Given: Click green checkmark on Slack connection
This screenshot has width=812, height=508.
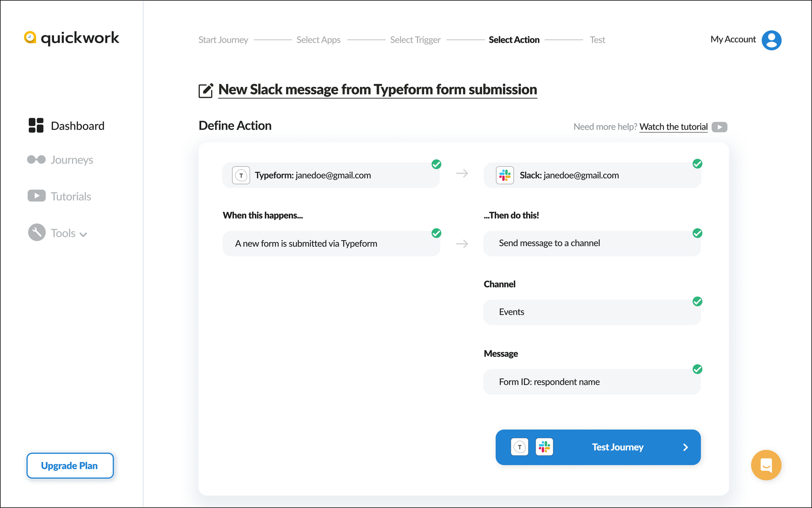Looking at the screenshot, I should (x=697, y=164).
